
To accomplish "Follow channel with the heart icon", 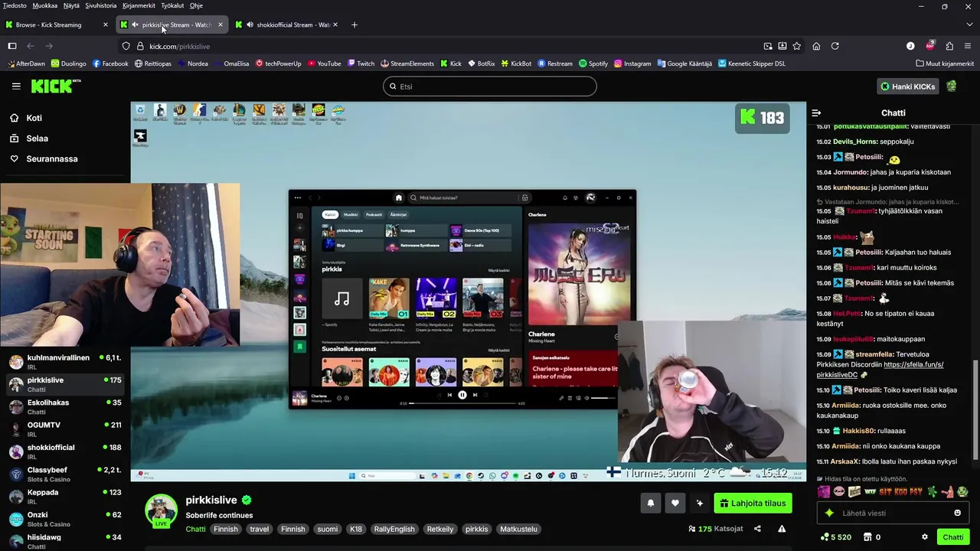I will (675, 503).
